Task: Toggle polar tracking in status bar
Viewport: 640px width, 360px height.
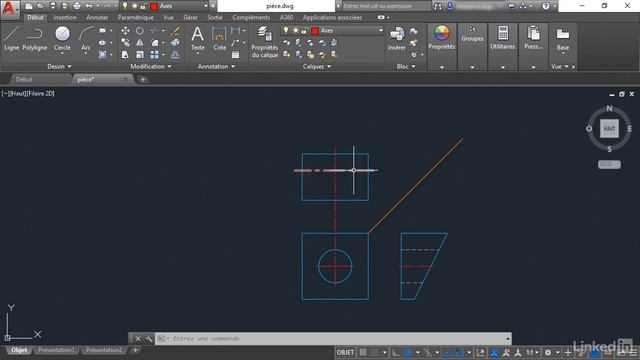Action: (408, 352)
